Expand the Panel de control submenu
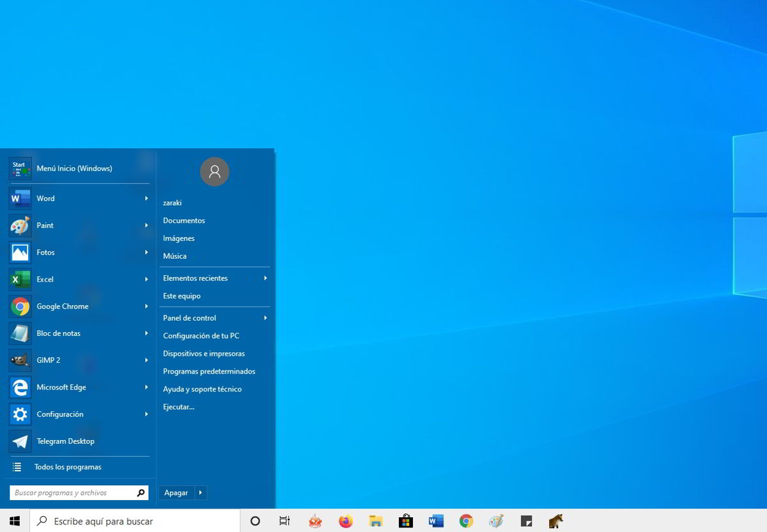The height and width of the screenshot is (532, 767). 265,318
